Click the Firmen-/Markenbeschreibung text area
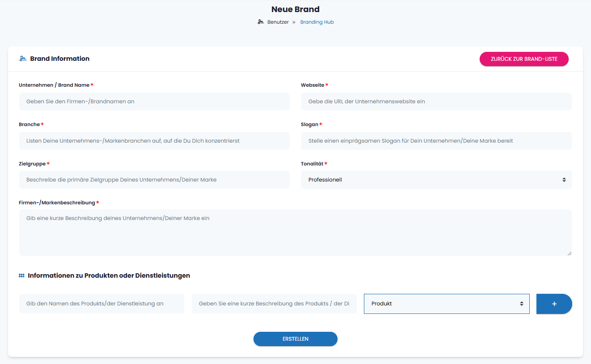This screenshot has width=591, height=364. click(295, 233)
